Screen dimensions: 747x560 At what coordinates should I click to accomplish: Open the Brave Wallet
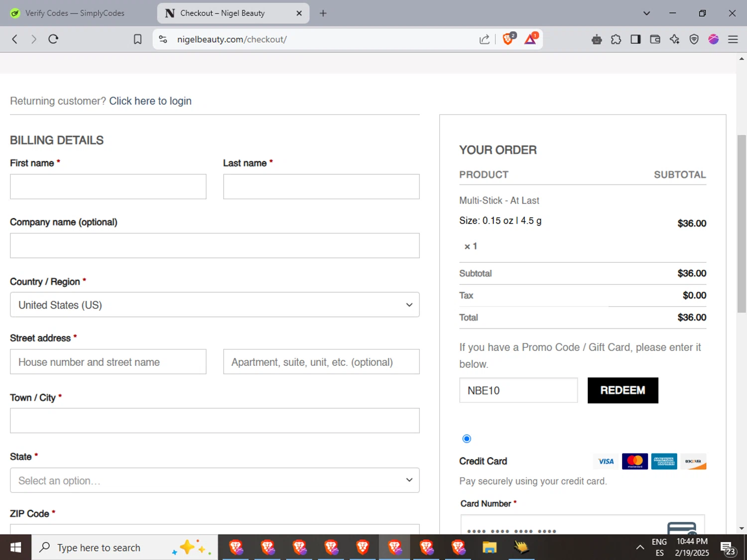[x=655, y=39]
